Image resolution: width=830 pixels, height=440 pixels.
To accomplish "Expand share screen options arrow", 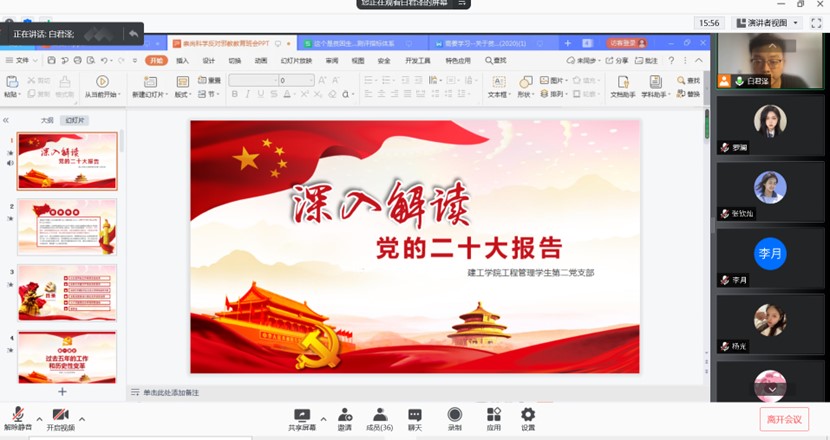I will point(323,419).
